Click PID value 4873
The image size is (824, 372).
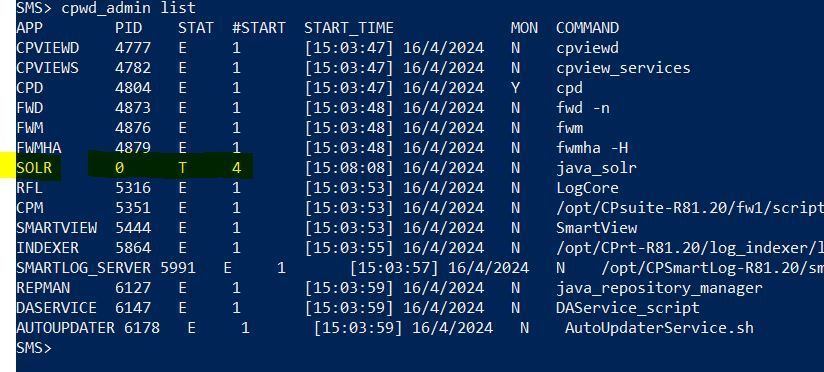coord(133,108)
